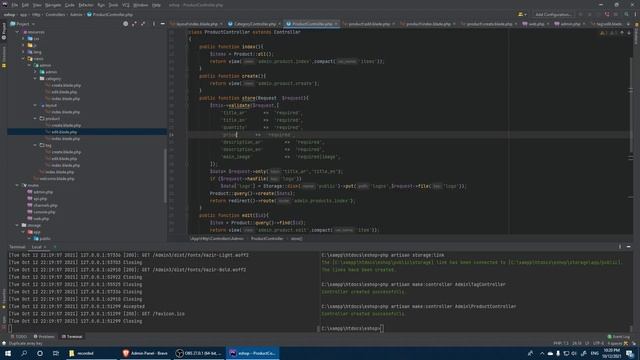Click the Project tree scrollbar

point(165,176)
